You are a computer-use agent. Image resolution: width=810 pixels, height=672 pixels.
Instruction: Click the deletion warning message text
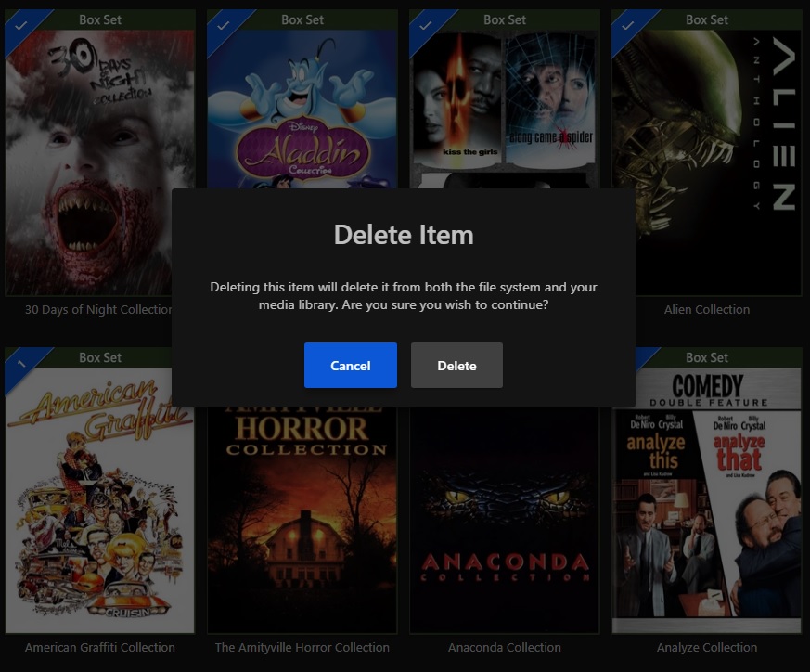click(404, 296)
